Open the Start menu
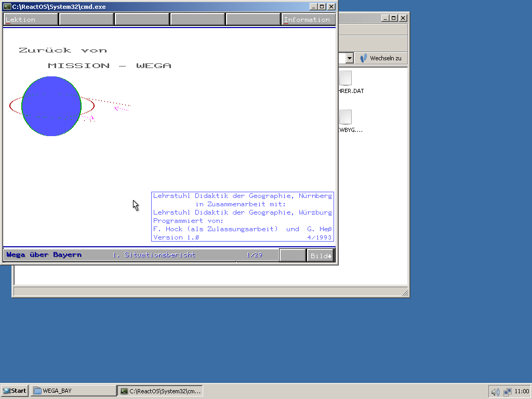This screenshot has width=532, height=399. click(15, 391)
